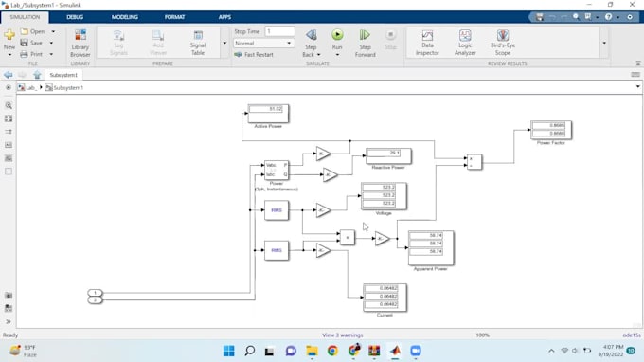Select the Power Factor display block

pos(551,130)
